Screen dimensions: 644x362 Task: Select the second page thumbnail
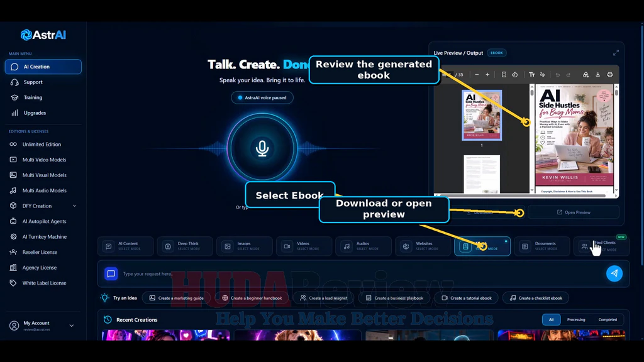(482, 174)
